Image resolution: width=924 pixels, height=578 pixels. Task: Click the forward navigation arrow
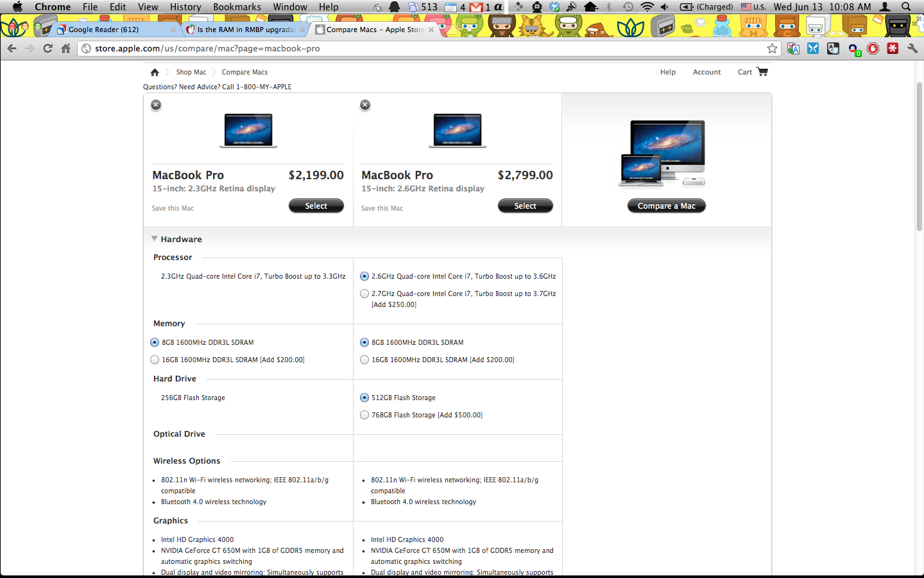(30, 48)
